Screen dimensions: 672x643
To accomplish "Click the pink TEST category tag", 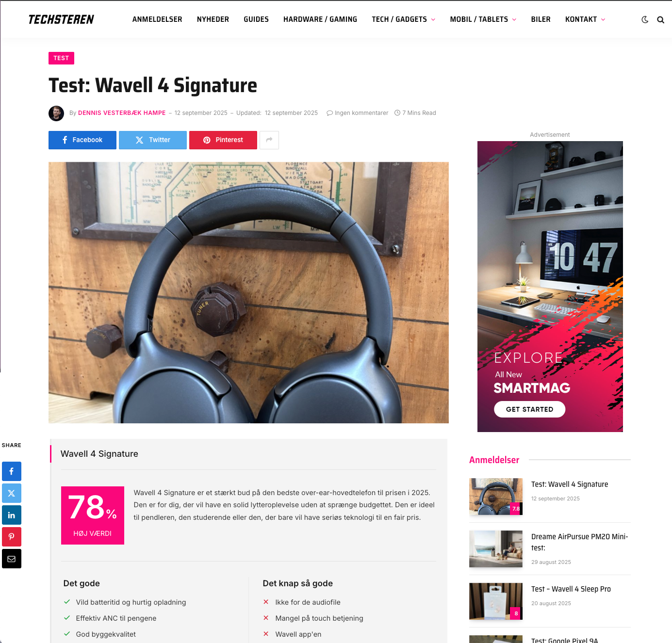I will pyautogui.click(x=61, y=58).
